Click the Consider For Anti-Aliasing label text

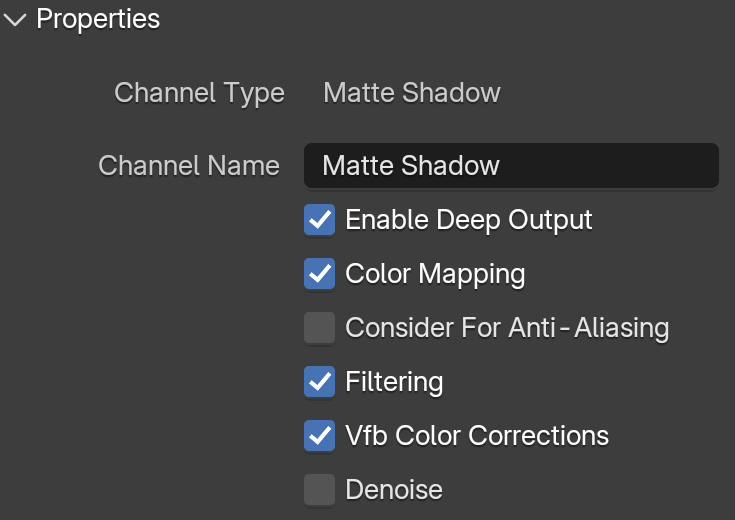pos(507,327)
